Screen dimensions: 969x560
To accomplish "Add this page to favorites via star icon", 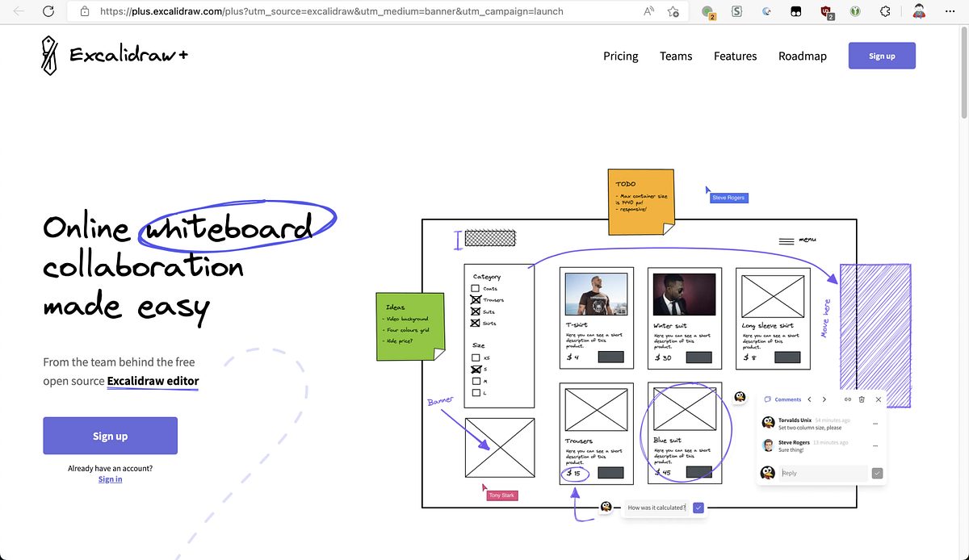I will tap(673, 11).
